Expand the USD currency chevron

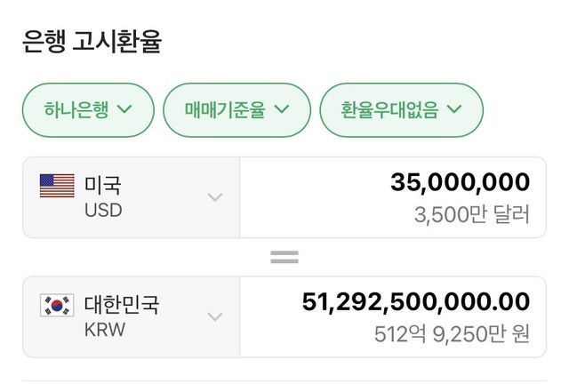[x=215, y=197]
